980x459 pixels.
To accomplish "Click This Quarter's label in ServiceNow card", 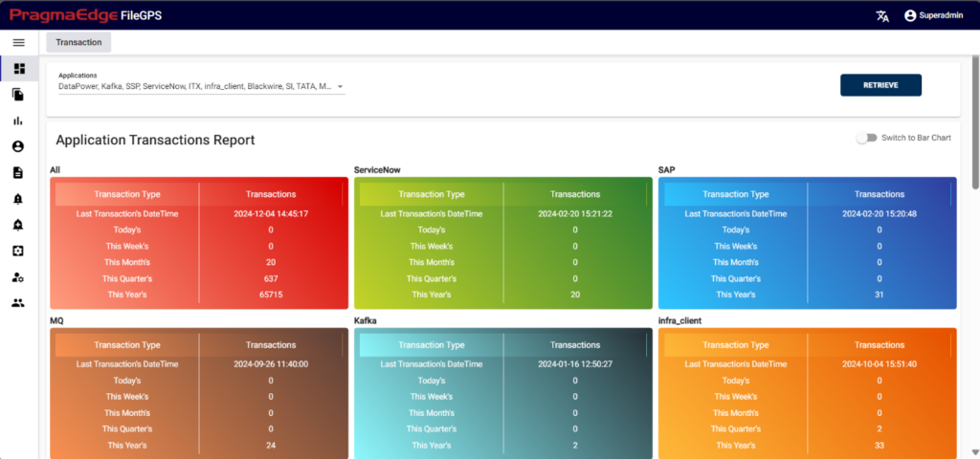I will [x=432, y=278].
